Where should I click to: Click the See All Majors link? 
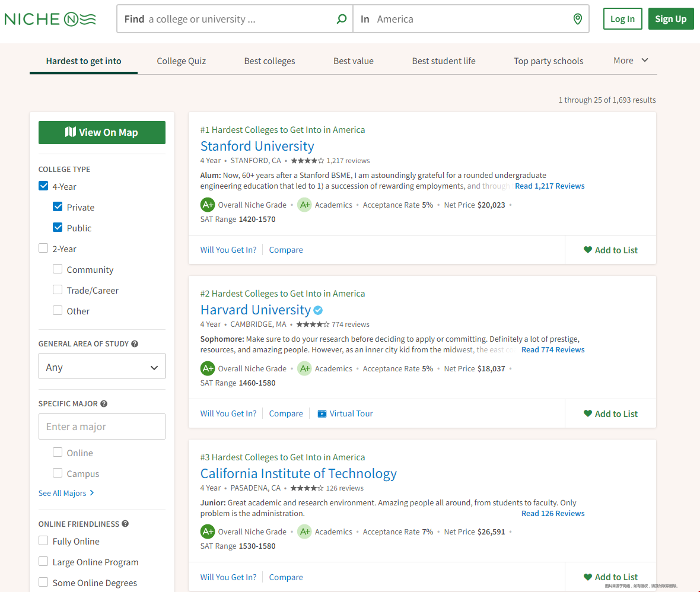coord(66,494)
